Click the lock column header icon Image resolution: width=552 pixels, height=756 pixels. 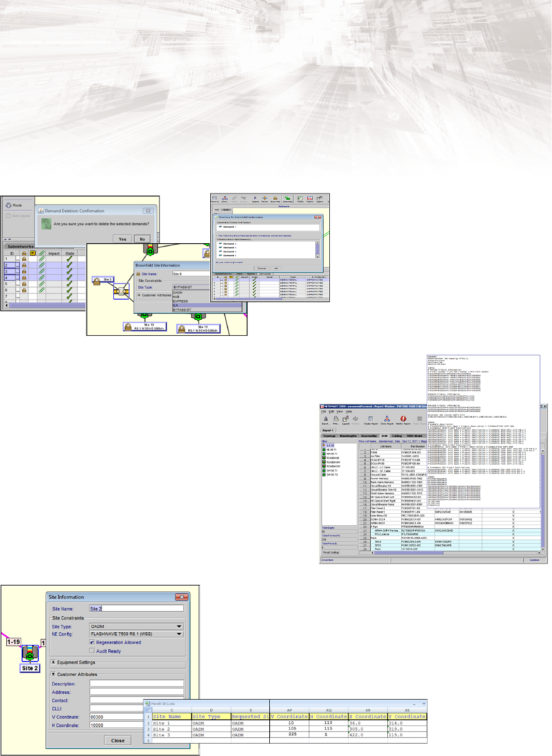point(24,253)
